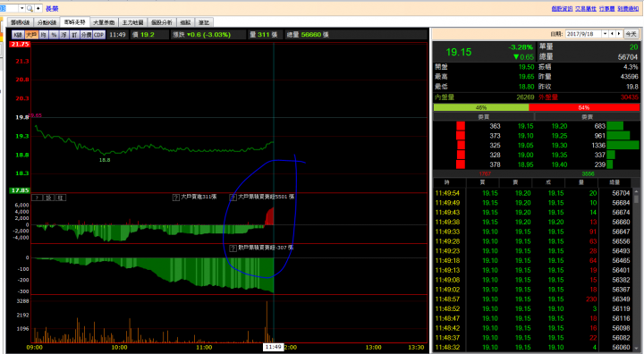Click the 時 column header in tick list
This screenshot has width=644, height=354.
pyautogui.click(x=447, y=182)
